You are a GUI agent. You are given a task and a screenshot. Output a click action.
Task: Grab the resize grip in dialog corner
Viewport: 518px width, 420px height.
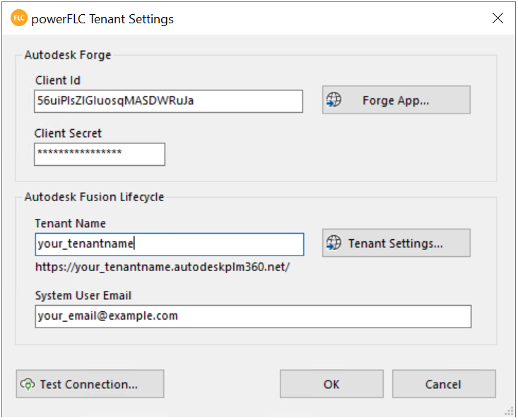point(510,412)
